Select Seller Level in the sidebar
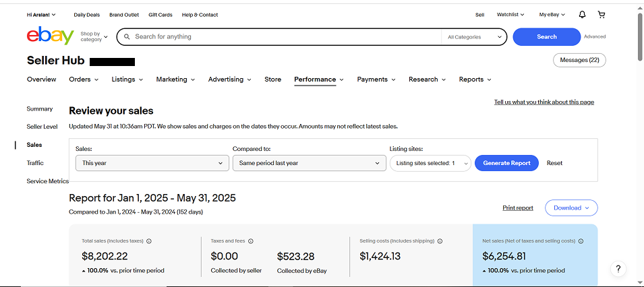The width and height of the screenshot is (644, 287). click(x=42, y=127)
